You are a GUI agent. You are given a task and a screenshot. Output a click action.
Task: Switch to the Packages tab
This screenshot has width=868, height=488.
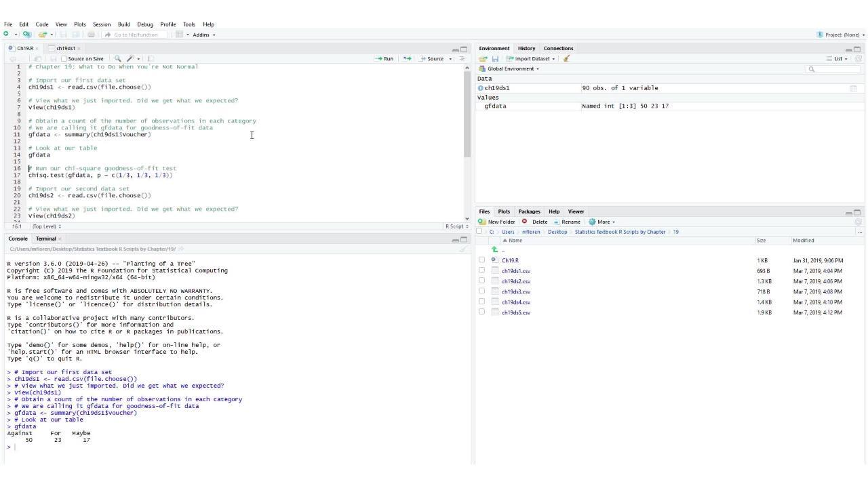[x=529, y=211]
